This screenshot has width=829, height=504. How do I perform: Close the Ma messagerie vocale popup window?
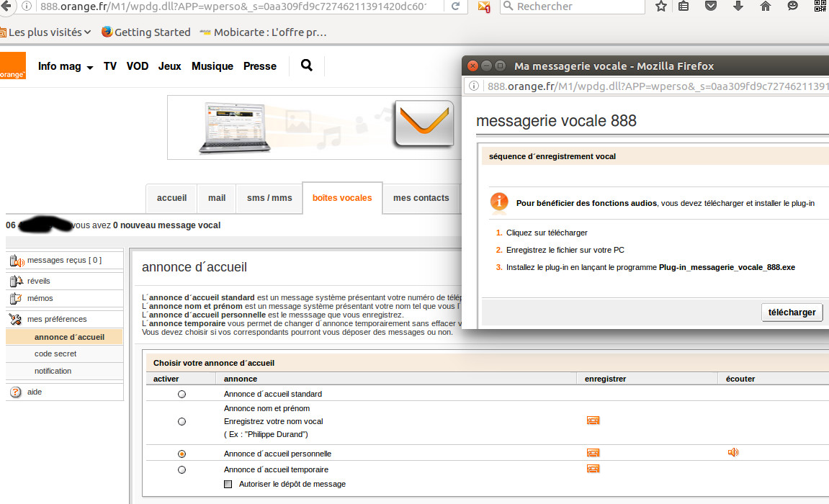click(x=472, y=66)
